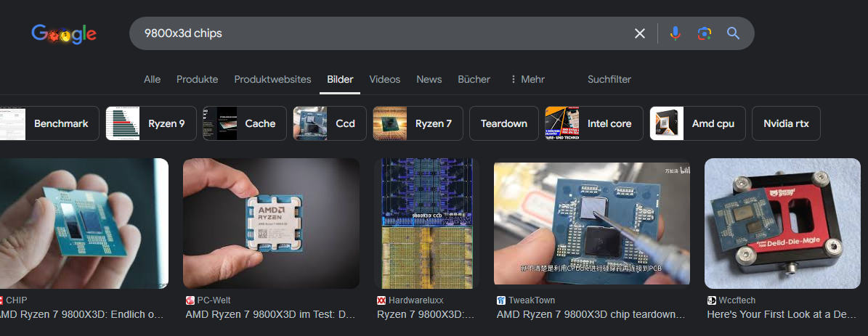
Task: Start voice search with microphone icon
Action: pos(675,33)
